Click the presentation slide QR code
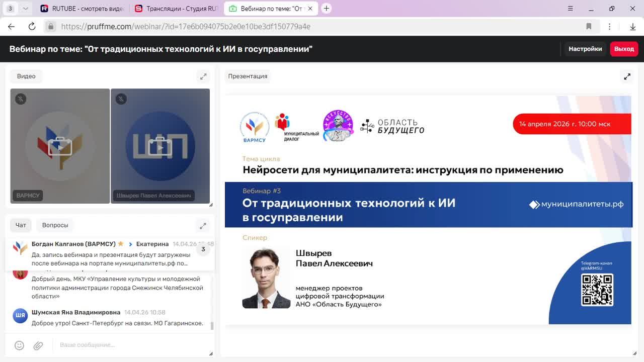 click(597, 290)
